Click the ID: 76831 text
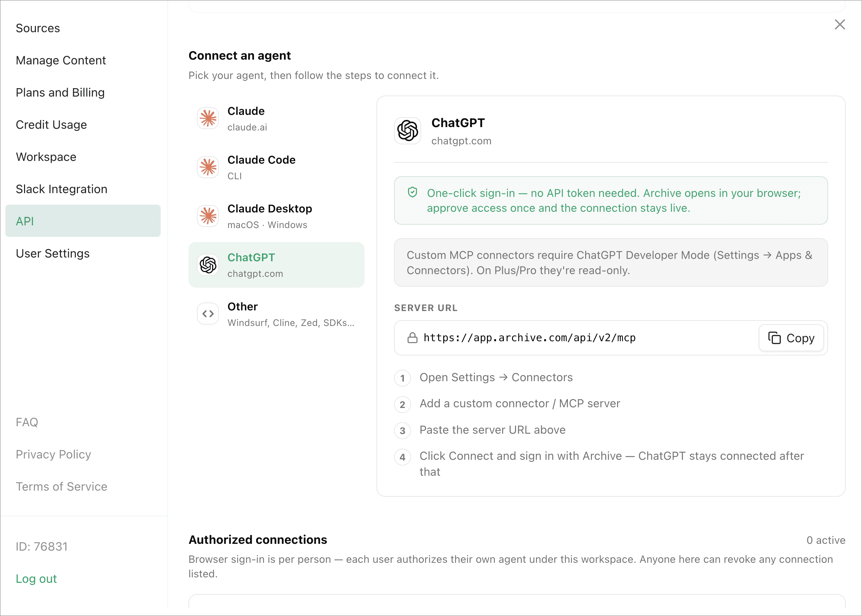The image size is (862, 616). coord(42,547)
